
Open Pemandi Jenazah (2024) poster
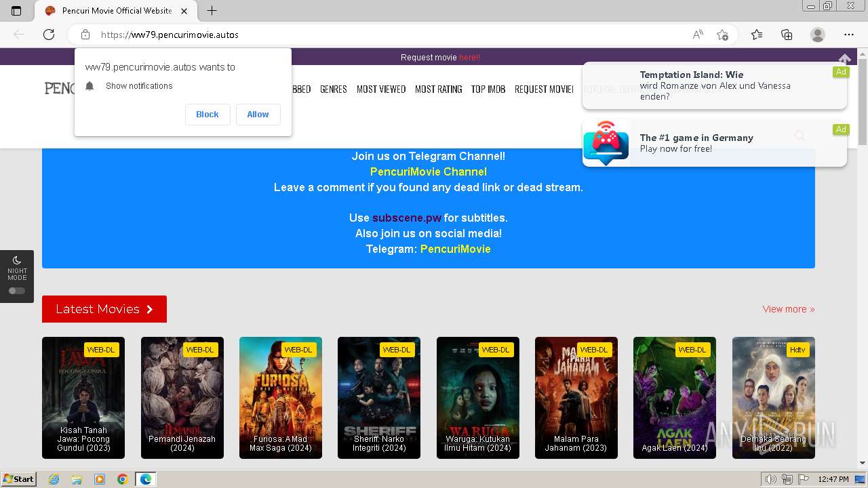pos(182,398)
